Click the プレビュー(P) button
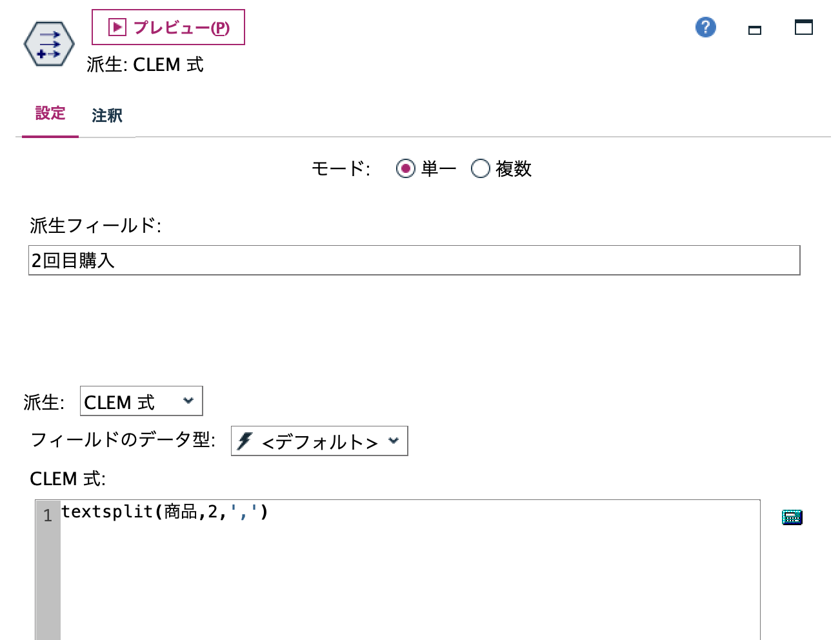 168,26
